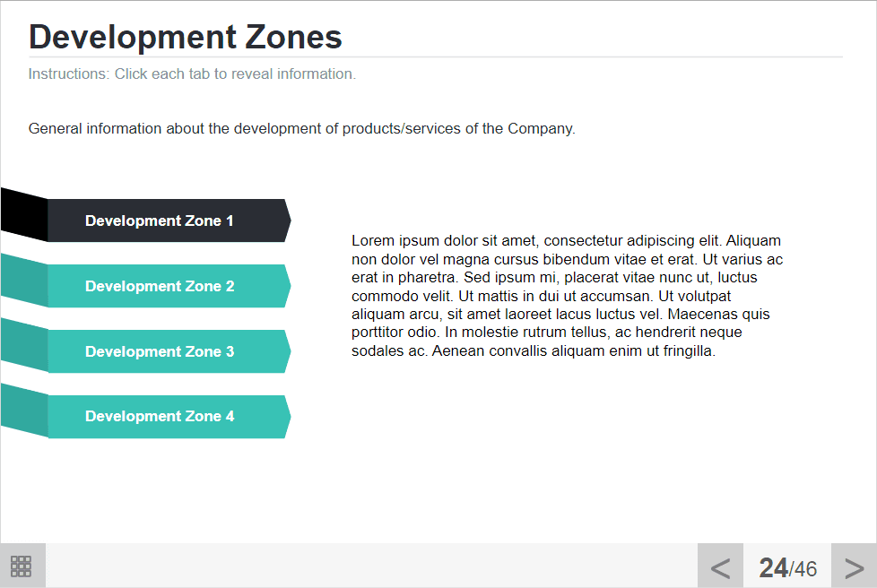Click the teal folded ribbon end of Zone 4
Image resolution: width=877 pixels, height=588 pixels.
click(23, 409)
